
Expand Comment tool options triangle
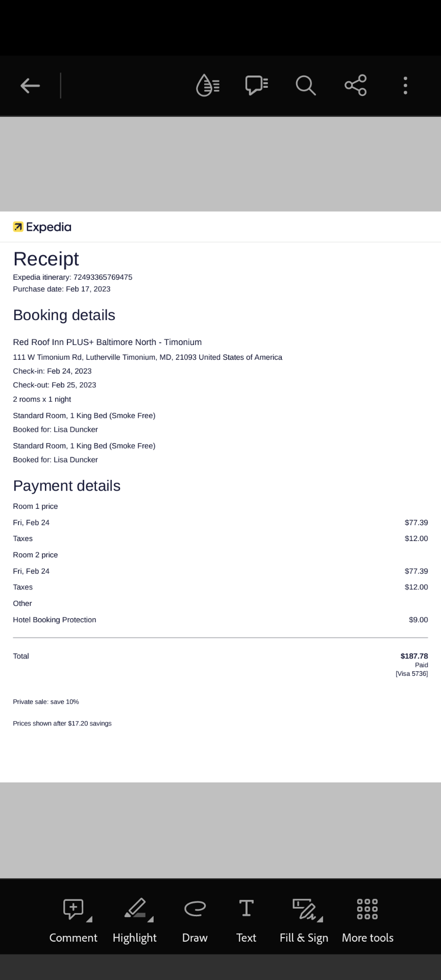(89, 919)
